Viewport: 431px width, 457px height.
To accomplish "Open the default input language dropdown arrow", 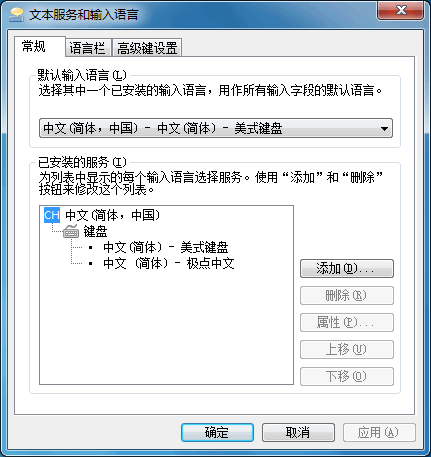I will tap(384, 128).
